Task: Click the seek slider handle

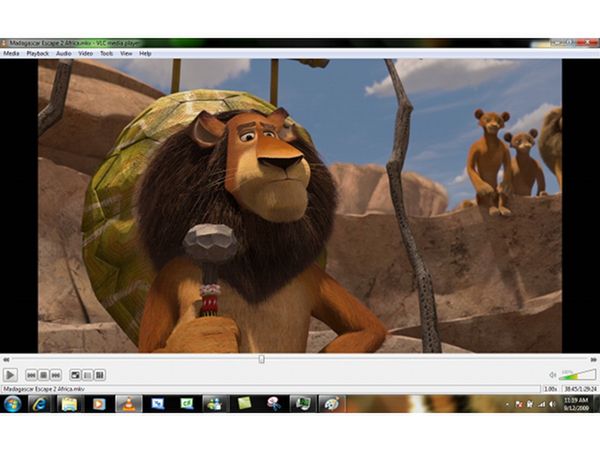Action: click(x=261, y=359)
